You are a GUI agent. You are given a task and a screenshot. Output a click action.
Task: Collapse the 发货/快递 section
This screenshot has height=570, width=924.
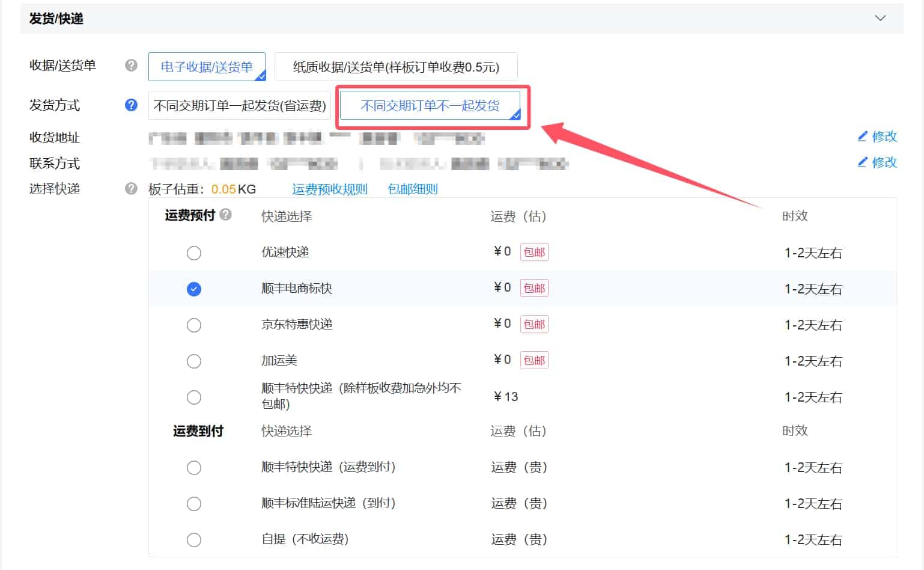[880, 18]
